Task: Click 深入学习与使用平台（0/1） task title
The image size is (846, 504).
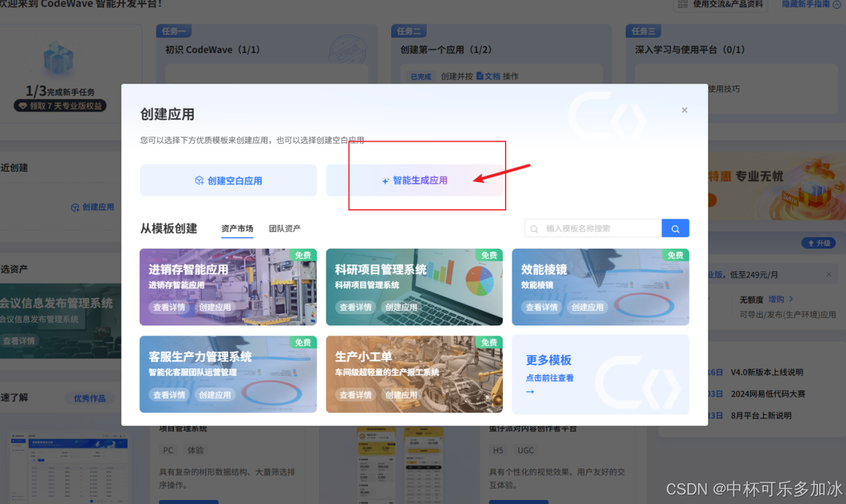Action: click(690, 49)
